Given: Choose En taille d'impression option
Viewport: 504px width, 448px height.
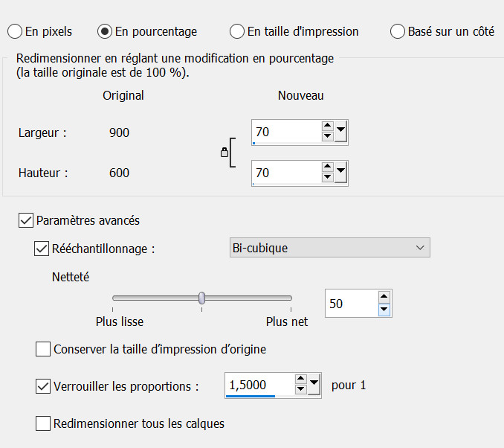Looking at the screenshot, I should tap(236, 31).
